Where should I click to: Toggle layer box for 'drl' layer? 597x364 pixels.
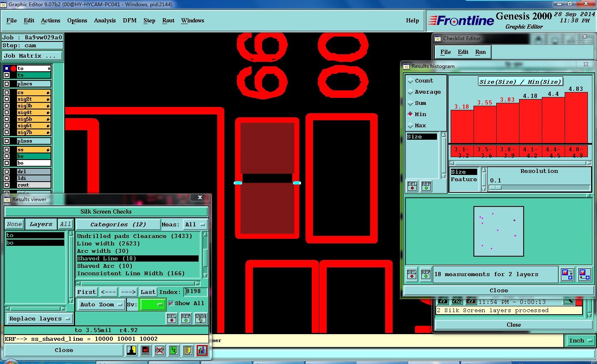(x=7, y=172)
